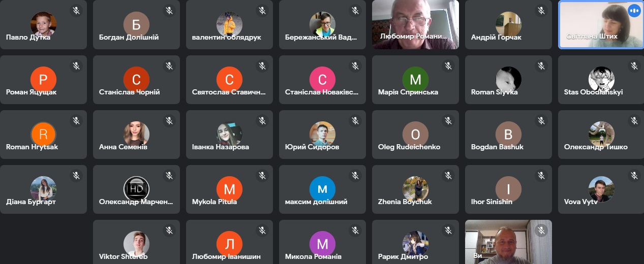
Task: Click muted mic icon on Павло Дутка tile
Action: click(76, 11)
